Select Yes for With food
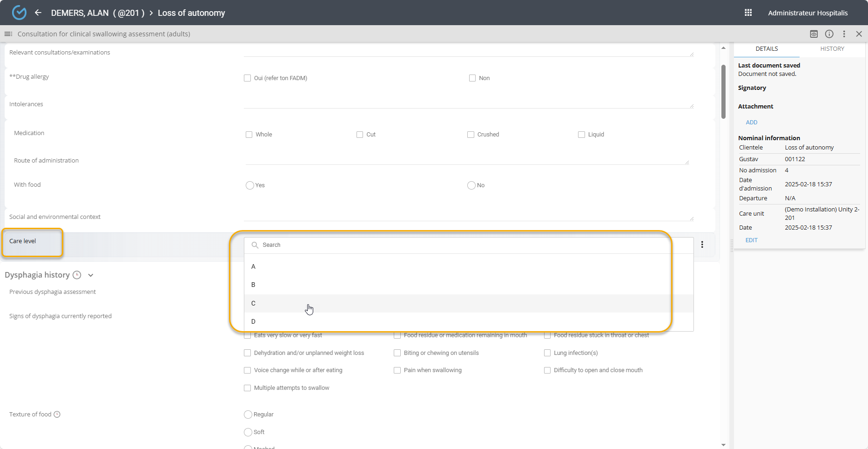The image size is (868, 449). point(250,185)
